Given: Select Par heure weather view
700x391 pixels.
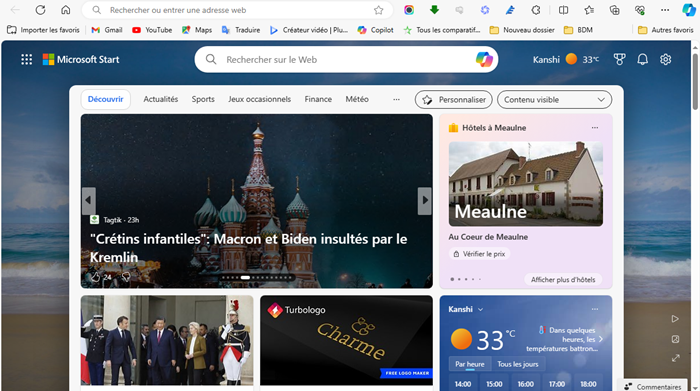Looking at the screenshot, I should click(470, 364).
